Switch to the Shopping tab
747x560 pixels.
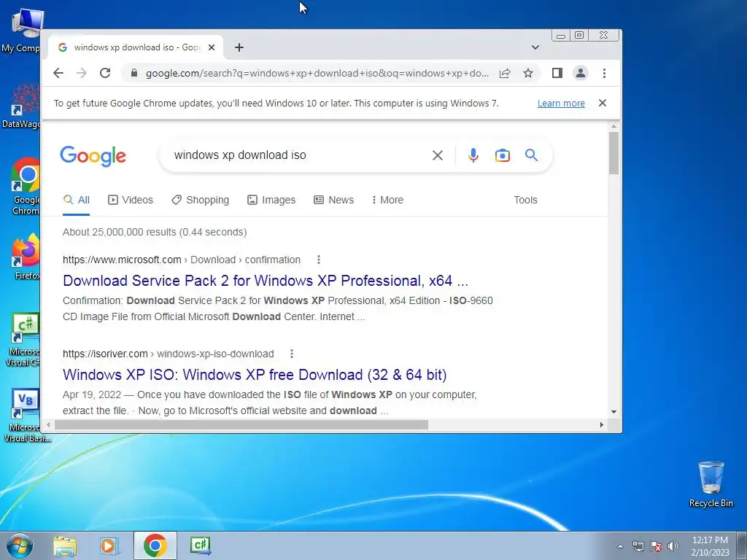200,200
